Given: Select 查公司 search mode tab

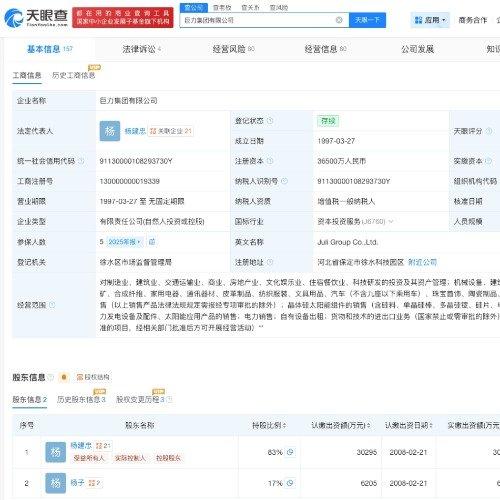Looking at the screenshot, I should pyautogui.click(x=194, y=7).
